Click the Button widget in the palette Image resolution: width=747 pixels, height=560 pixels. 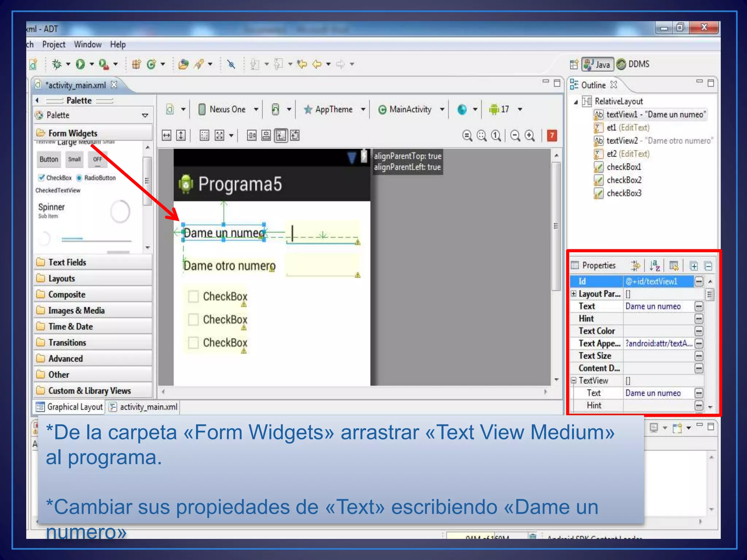(x=49, y=159)
